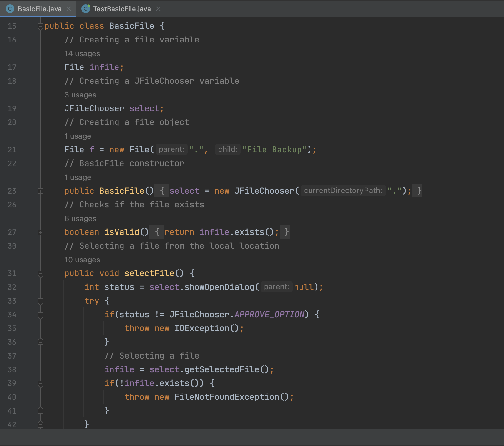Click the fold icon beside the if statement on line 39

(x=40, y=383)
